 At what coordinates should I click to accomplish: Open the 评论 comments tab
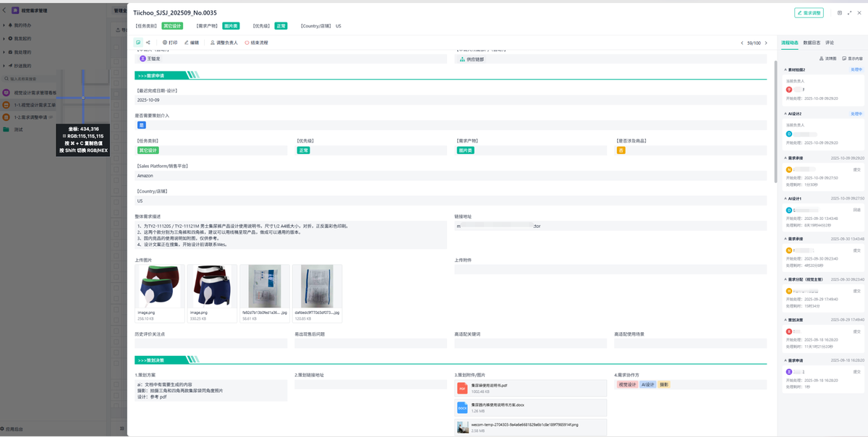tap(830, 43)
